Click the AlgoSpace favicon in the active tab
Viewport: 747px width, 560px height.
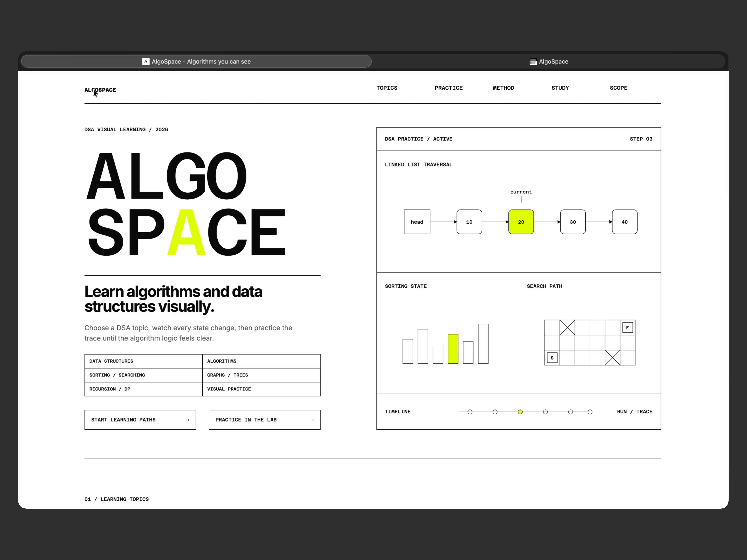pos(146,61)
